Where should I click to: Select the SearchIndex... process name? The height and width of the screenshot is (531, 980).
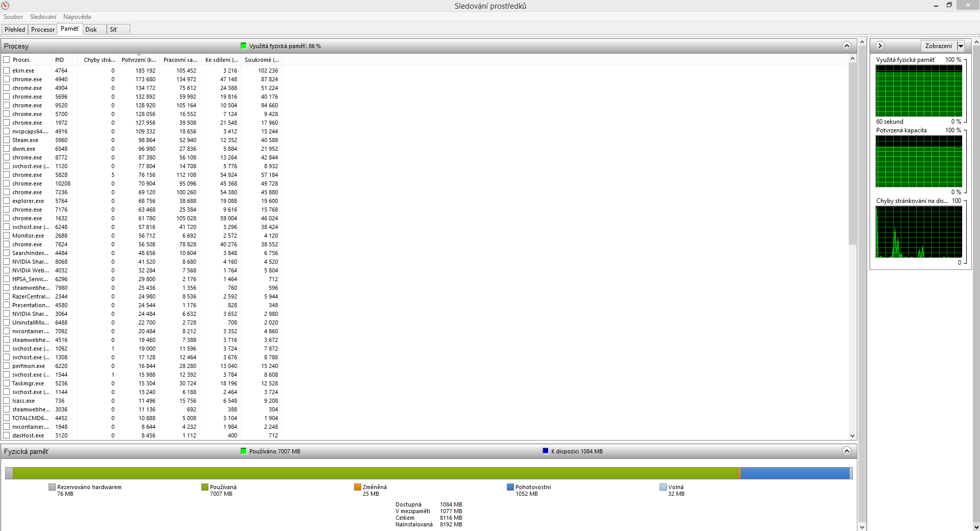(x=31, y=253)
